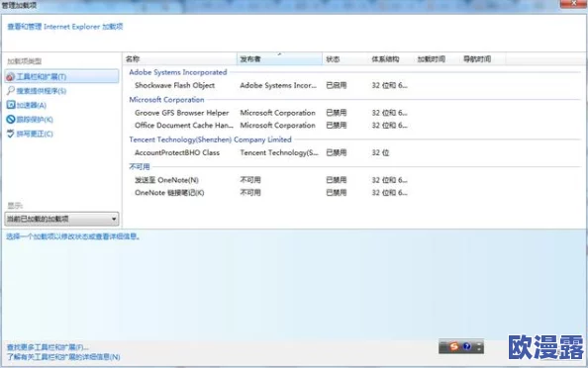588x368 pixels.
Task: Click the 不可用 group header
Action: 140,166
